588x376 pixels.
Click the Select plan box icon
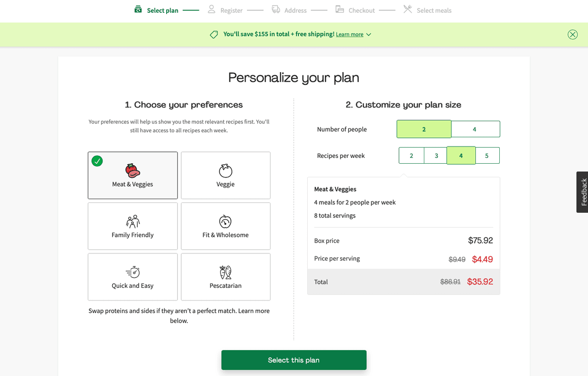138,9
